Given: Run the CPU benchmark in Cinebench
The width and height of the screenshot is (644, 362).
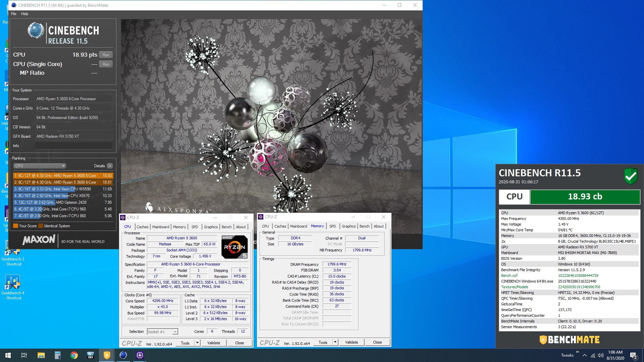Looking at the screenshot, I should coord(106,55).
